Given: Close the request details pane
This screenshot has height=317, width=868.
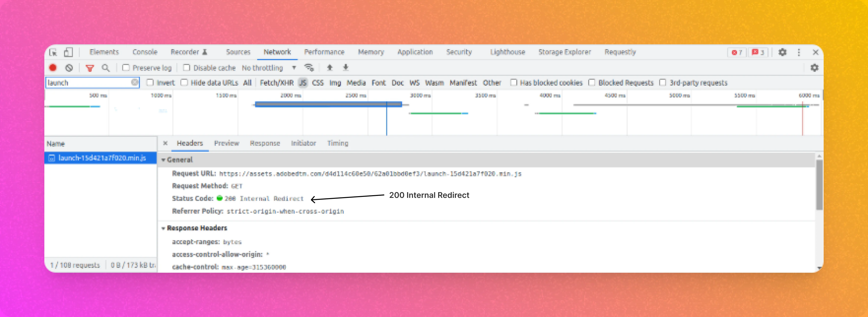Looking at the screenshot, I should point(165,143).
